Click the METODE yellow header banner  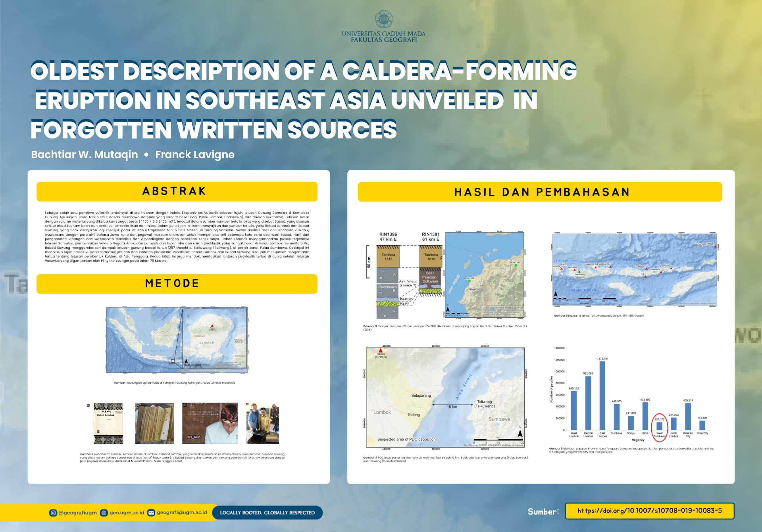tap(177, 284)
